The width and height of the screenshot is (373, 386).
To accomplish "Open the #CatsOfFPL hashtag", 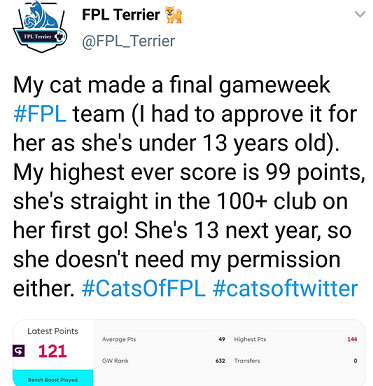I will click(x=144, y=288).
